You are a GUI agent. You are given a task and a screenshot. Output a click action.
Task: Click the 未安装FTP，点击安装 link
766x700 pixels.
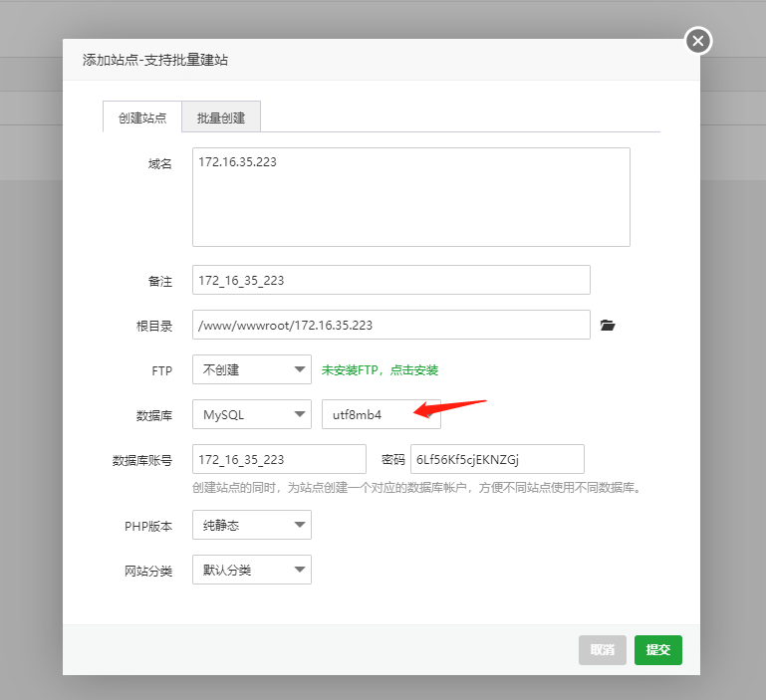[380, 369]
